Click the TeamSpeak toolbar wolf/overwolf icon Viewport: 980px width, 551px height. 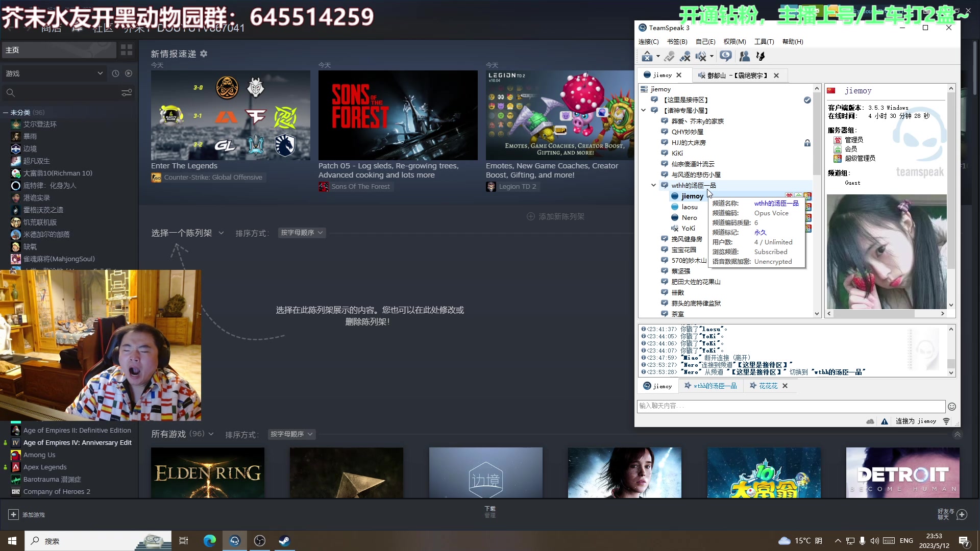tap(761, 56)
